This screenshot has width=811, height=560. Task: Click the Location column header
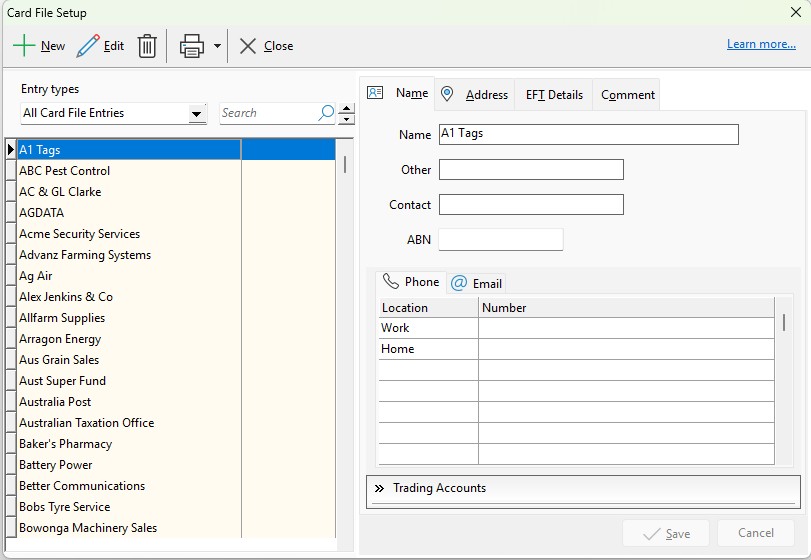click(429, 308)
